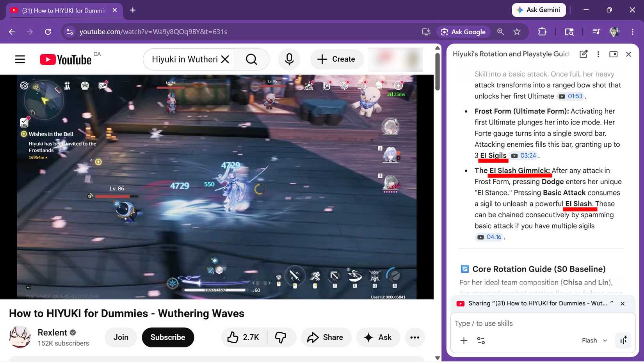Bookmark this page with the star
The image size is (644, 362).
click(x=517, y=32)
